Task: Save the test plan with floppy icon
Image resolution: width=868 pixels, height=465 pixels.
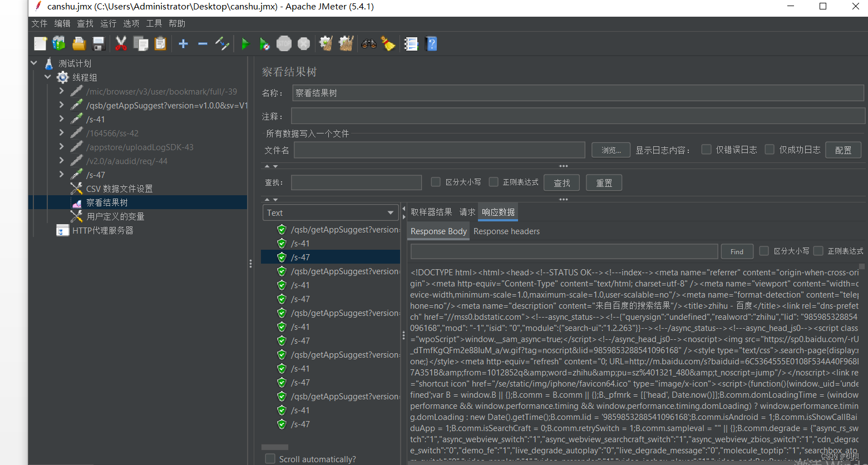Action: point(99,43)
